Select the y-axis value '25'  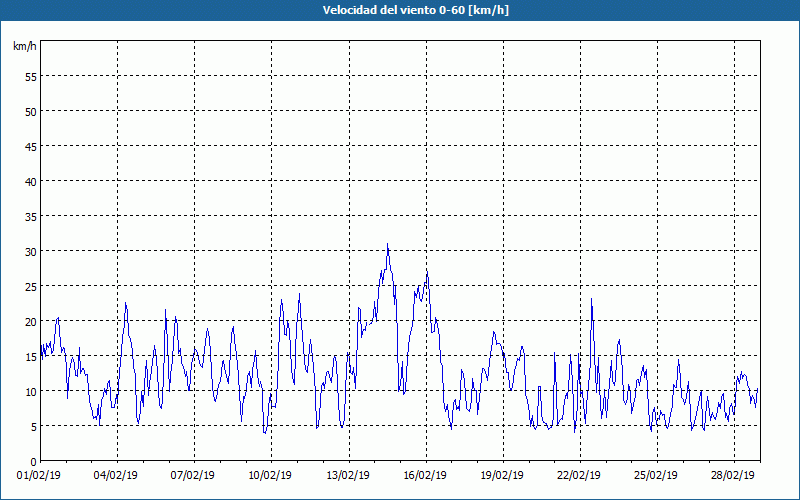tap(31, 287)
